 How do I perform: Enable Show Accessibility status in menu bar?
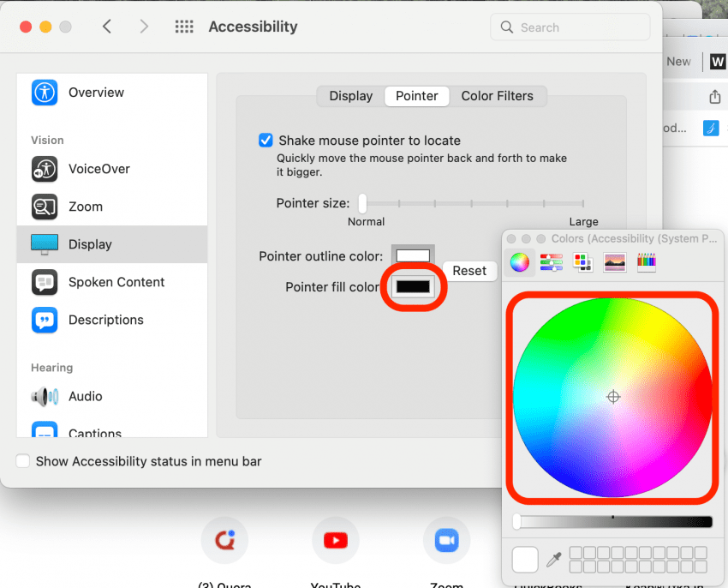(x=22, y=461)
